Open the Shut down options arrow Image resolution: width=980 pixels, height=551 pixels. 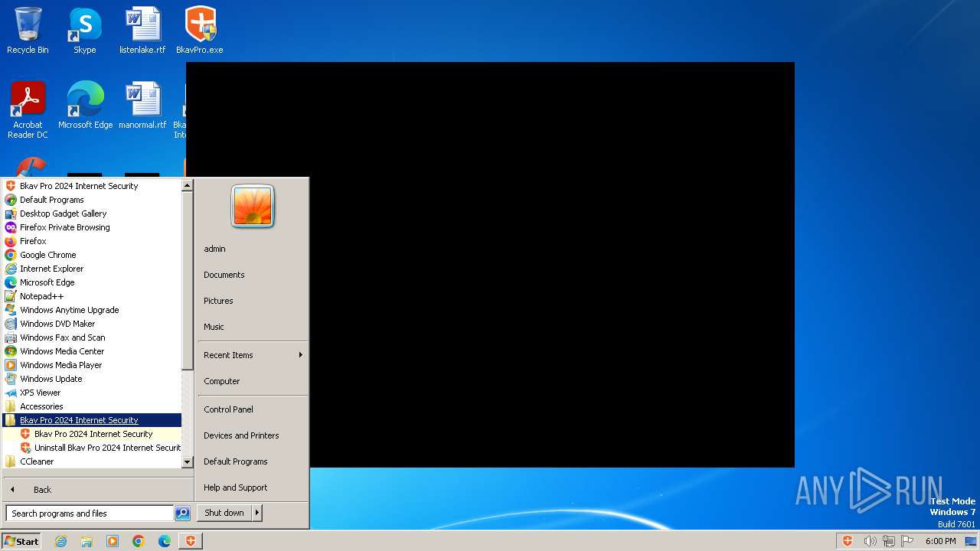tap(257, 513)
